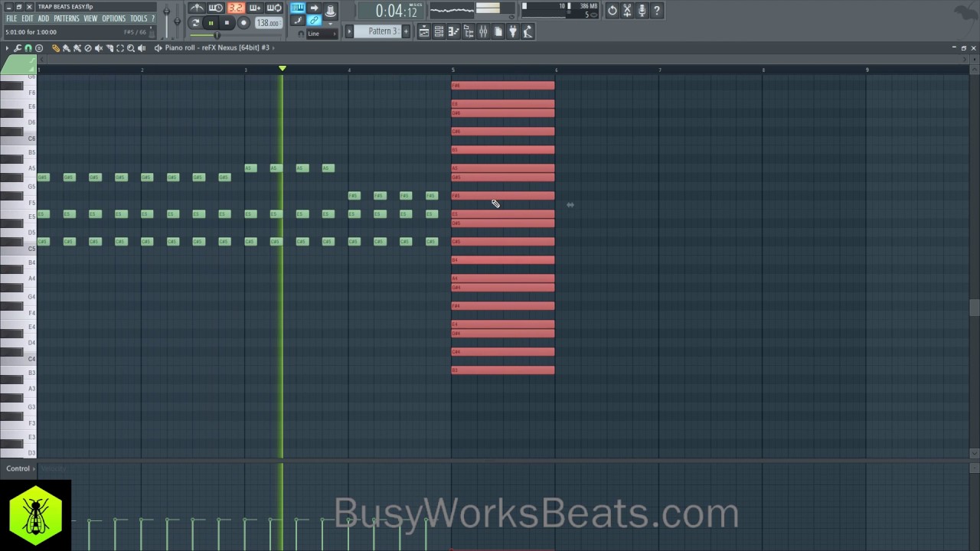Toggle pattern/song mode button
The image size is (980, 551).
195,23
